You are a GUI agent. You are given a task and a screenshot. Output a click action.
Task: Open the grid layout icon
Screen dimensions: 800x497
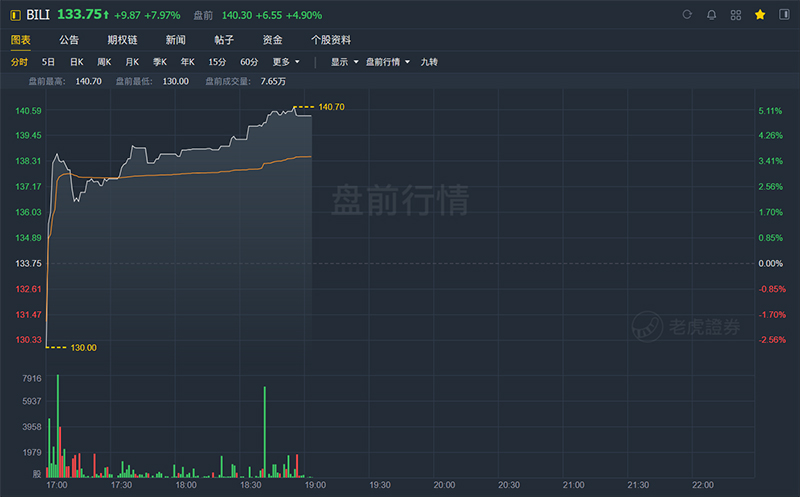click(735, 15)
